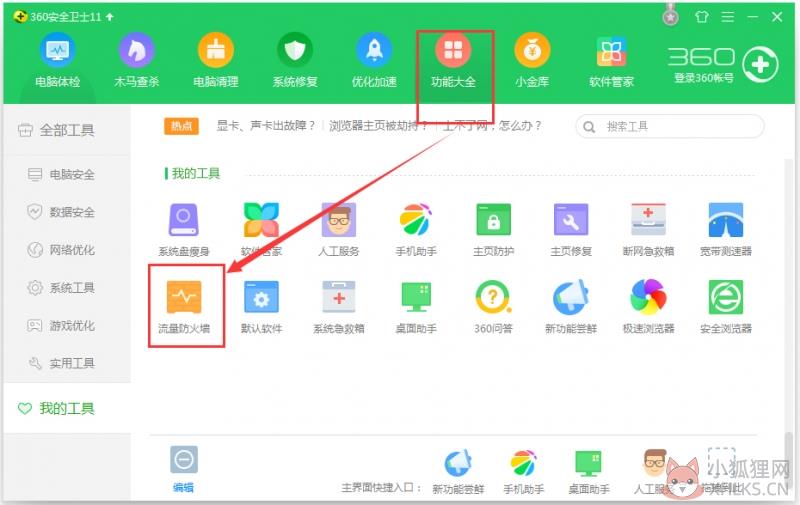Click 手机助手 quick entry shortcut
Viewport: 800px width, 505px height.
click(x=523, y=472)
